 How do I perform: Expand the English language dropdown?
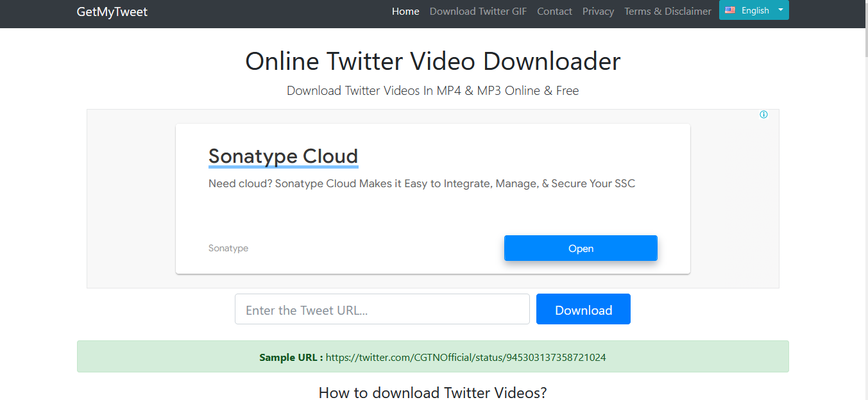click(x=754, y=10)
